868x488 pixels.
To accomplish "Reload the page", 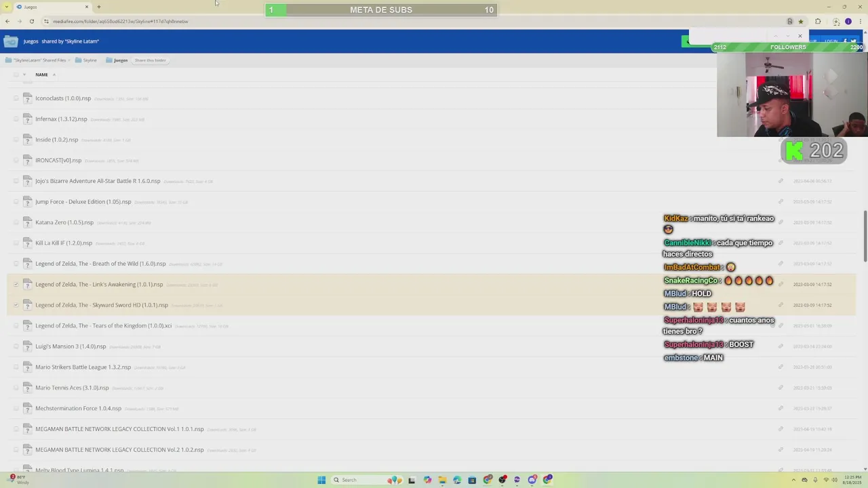I will click(31, 22).
